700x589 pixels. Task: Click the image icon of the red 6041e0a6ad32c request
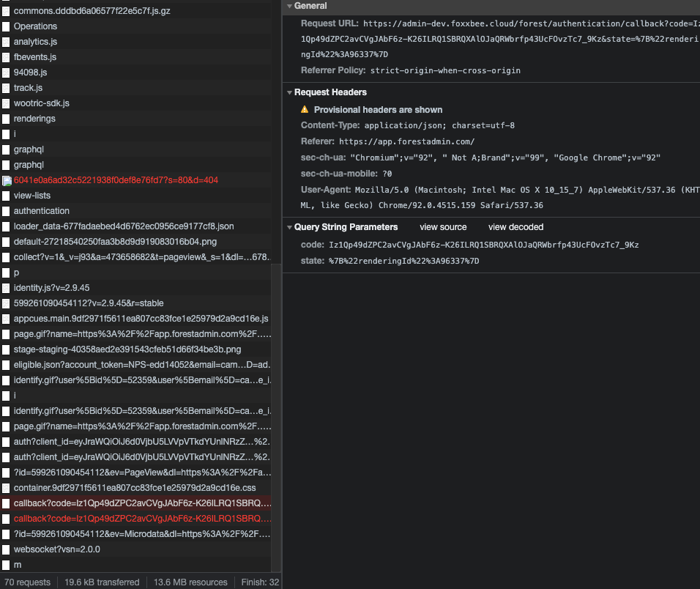6,180
